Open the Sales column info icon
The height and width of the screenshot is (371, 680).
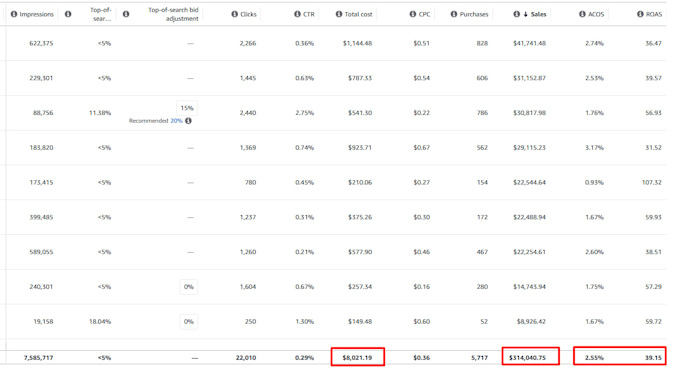click(x=517, y=14)
